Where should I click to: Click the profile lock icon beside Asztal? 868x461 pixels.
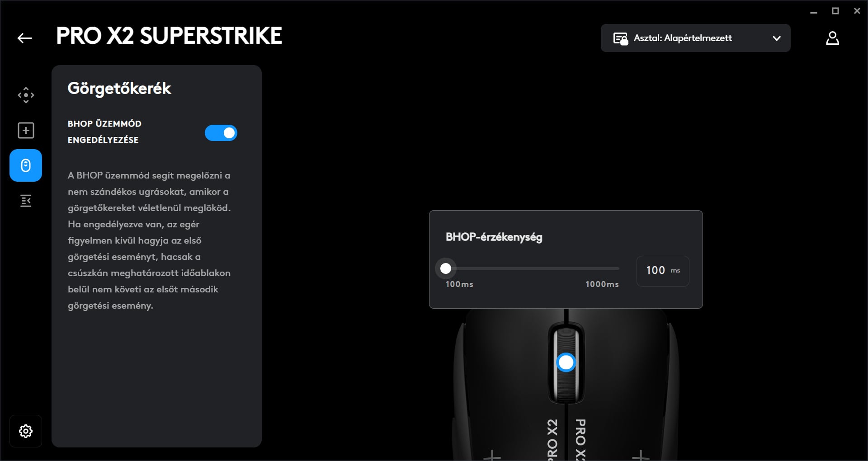[x=620, y=38]
